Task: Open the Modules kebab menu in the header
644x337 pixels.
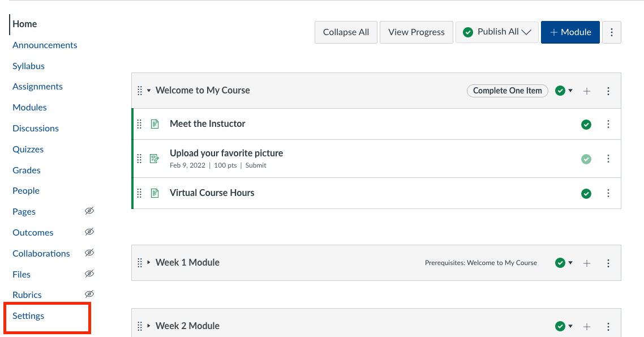Action: (x=611, y=32)
